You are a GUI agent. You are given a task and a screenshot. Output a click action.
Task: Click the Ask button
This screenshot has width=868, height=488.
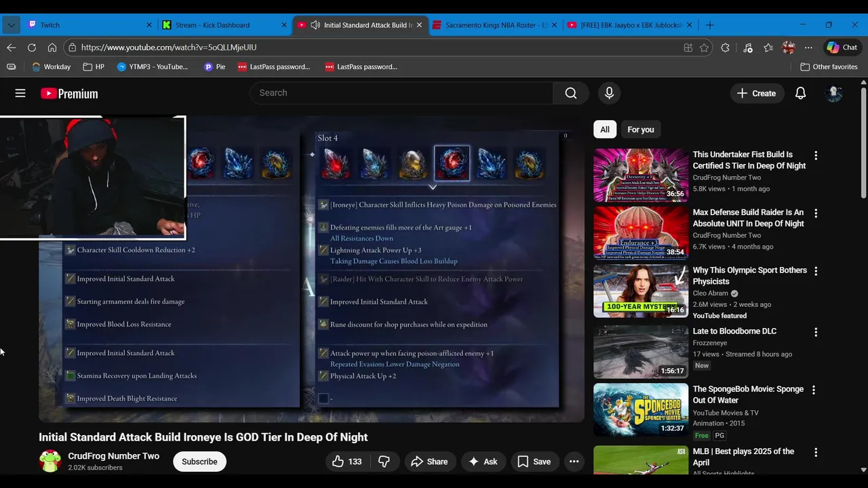click(x=482, y=462)
